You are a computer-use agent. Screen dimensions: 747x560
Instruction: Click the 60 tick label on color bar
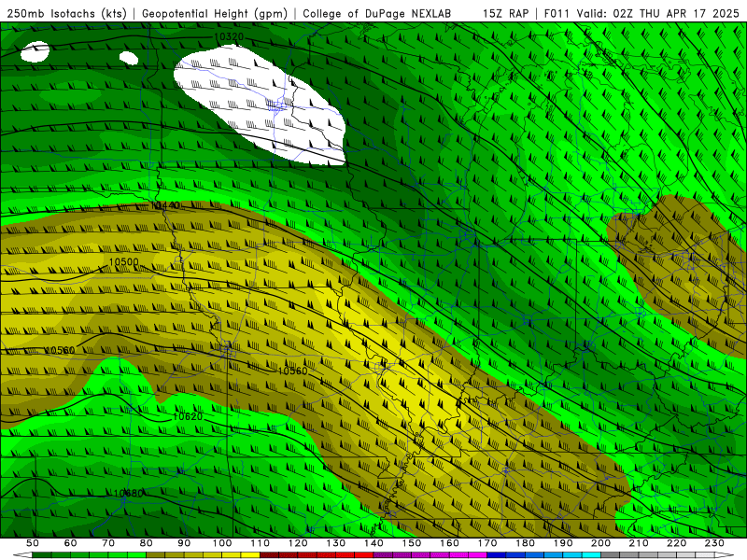(x=70, y=543)
